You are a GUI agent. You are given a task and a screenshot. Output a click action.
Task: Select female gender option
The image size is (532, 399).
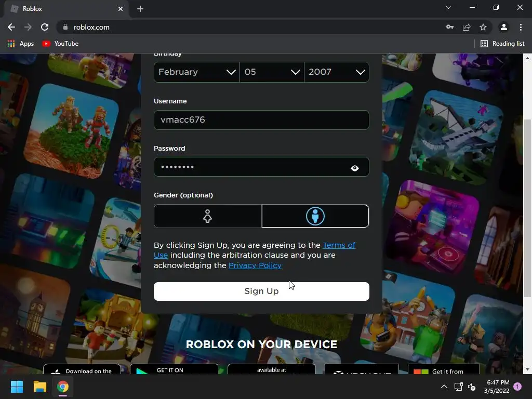[x=208, y=216]
